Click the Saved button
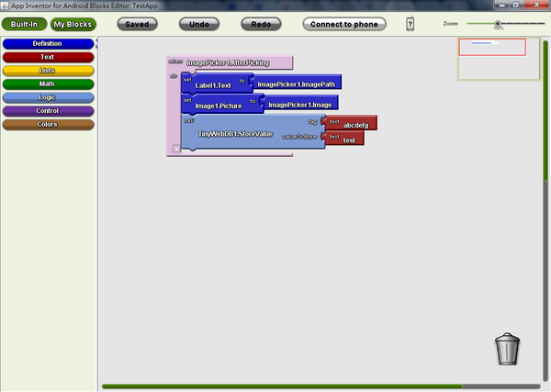The image size is (551, 392). (x=137, y=24)
